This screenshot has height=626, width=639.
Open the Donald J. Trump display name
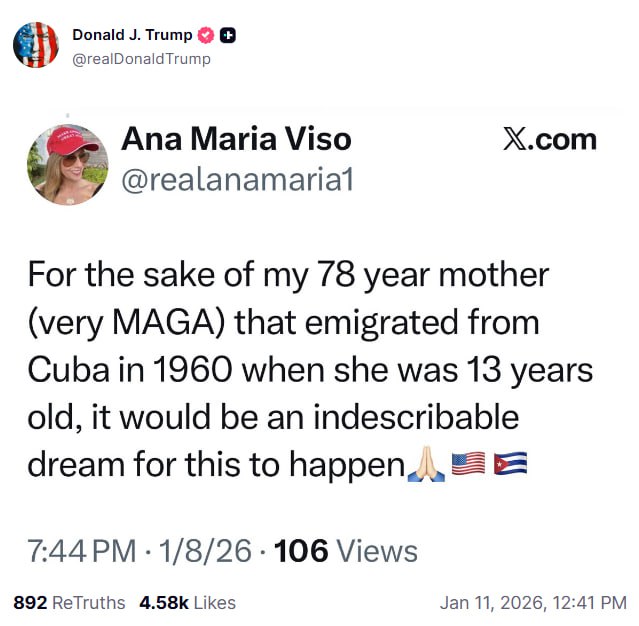[132, 36]
